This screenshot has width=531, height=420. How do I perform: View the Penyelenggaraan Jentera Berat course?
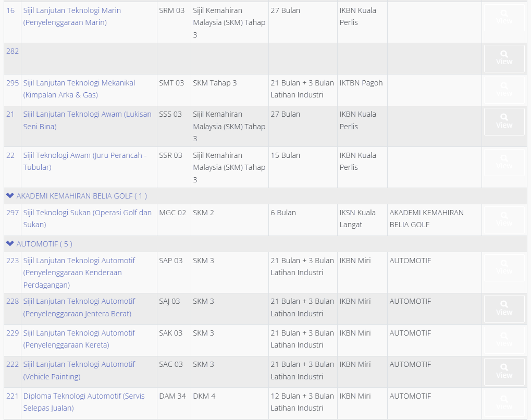pyautogui.click(x=504, y=308)
